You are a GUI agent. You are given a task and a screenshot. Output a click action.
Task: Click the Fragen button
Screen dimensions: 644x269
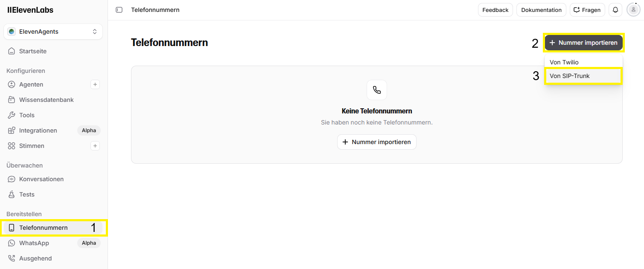click(x=587, y=10)
